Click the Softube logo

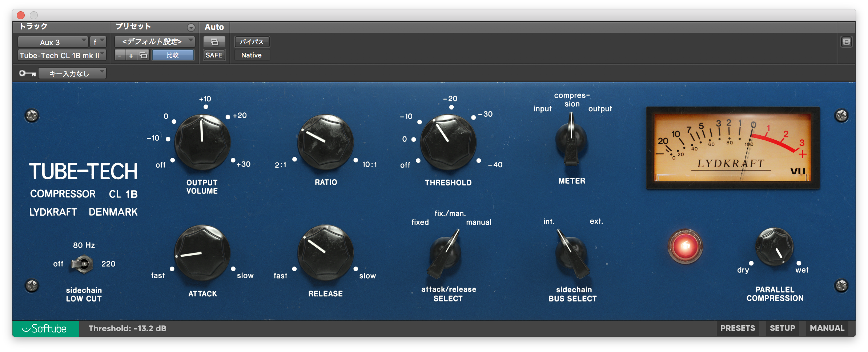tap(45, 328)
